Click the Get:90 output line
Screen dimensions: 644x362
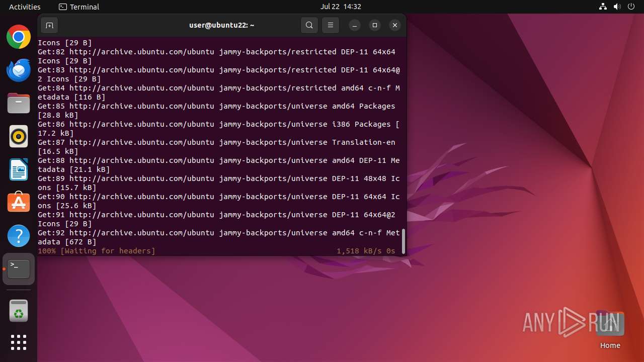[x=219, y=201]
